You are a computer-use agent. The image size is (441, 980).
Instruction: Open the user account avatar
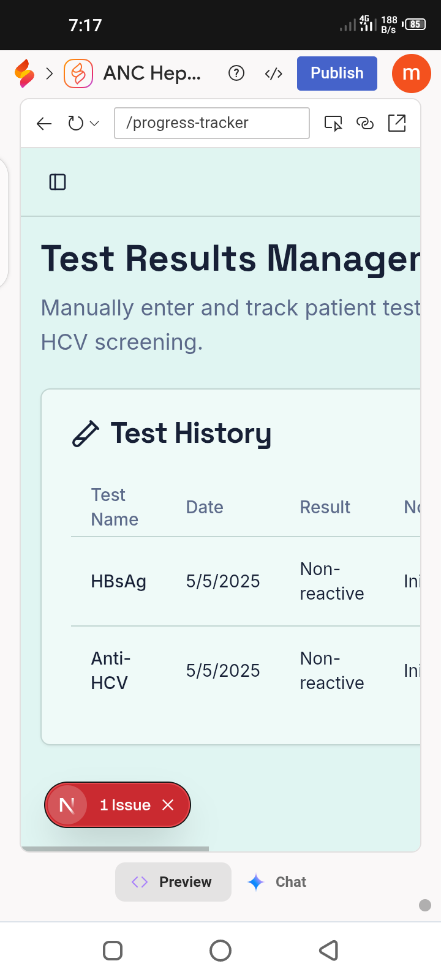click(x=412, y=73)
